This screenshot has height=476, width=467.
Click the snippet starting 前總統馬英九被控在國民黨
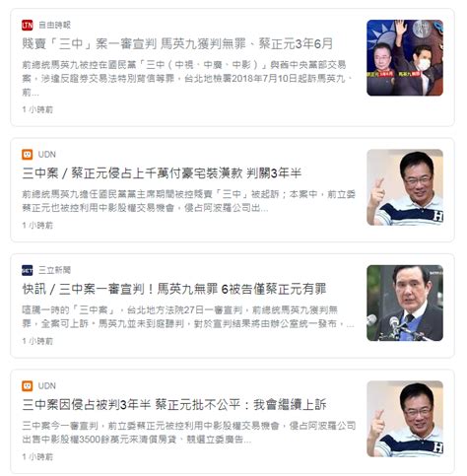point(187,79)
